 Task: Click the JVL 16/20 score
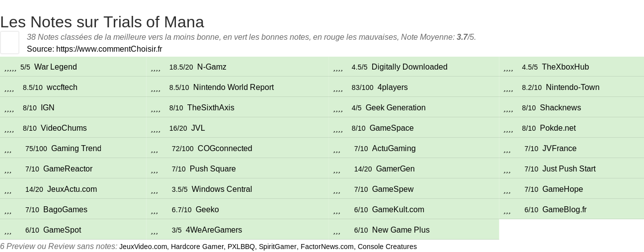178,128
